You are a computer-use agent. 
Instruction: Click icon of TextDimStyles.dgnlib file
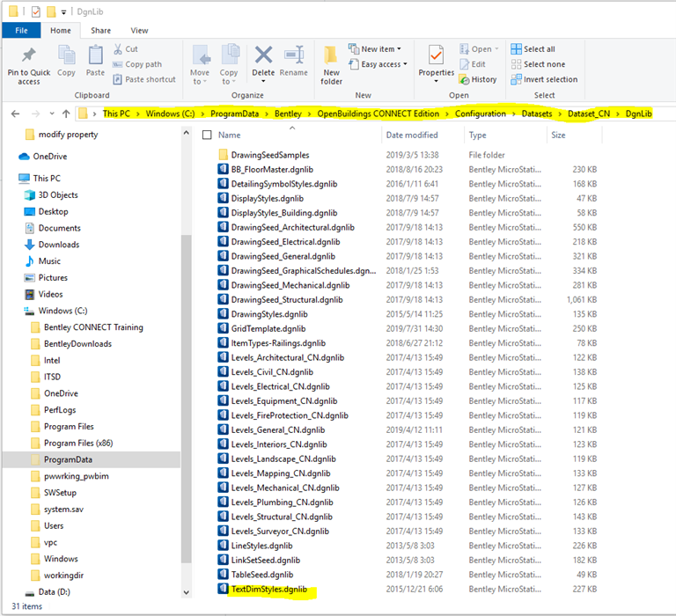223,589
